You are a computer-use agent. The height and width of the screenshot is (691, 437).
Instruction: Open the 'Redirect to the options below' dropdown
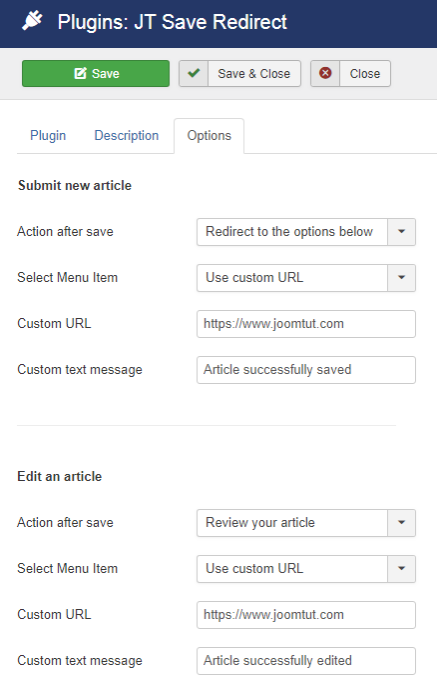point(306,232)
